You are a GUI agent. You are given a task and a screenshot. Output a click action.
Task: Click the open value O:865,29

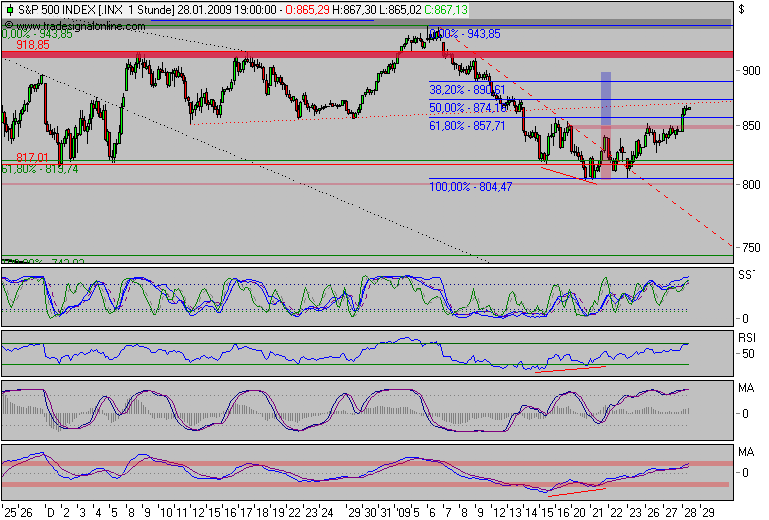[307, 10]
